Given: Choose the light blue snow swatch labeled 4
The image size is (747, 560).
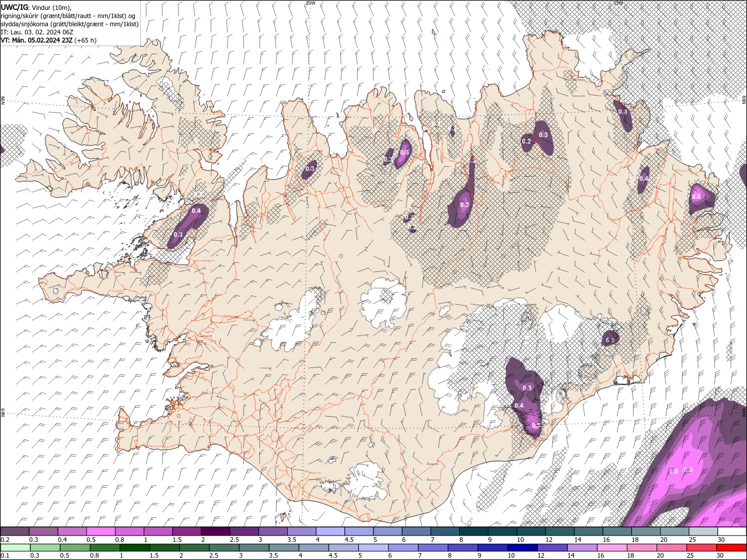Looking at the screenshot, I should [x=330, y=531].
